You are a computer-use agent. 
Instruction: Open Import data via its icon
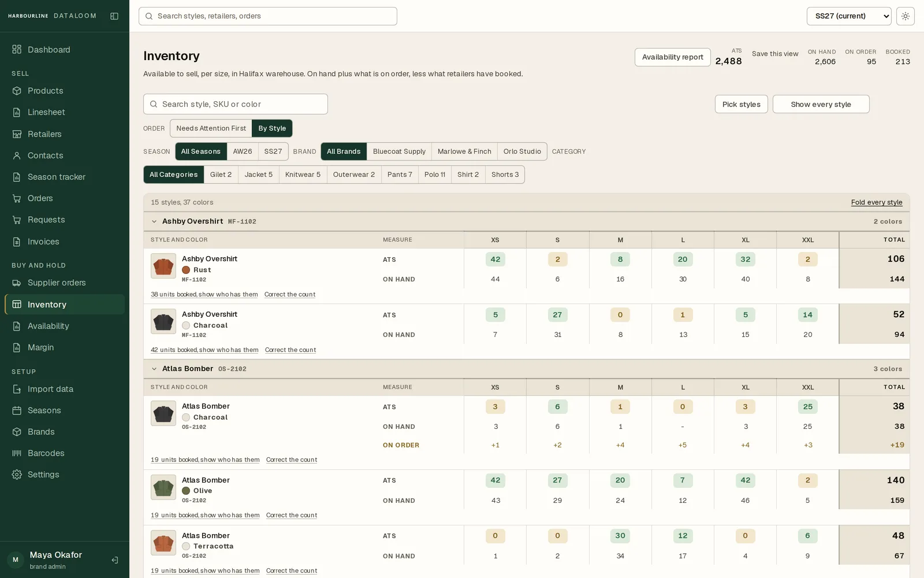coord(17,389)
